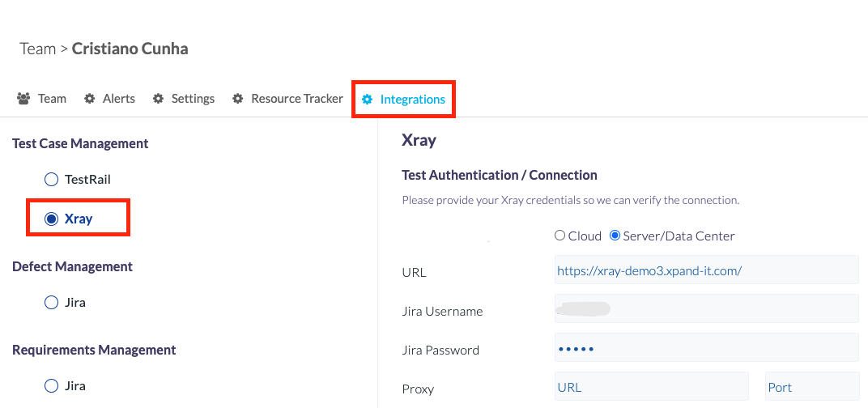Select the Xray radio button

pyautogui.click(x=51, y=219)
